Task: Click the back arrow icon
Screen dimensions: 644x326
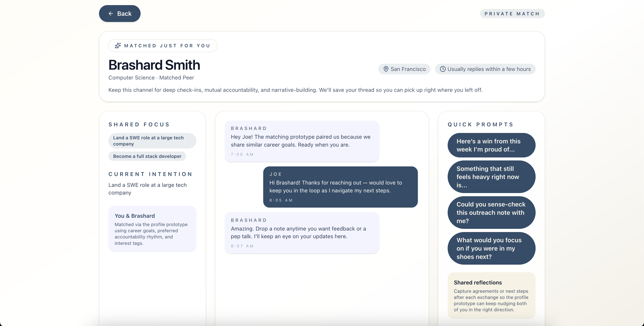Action: pyautogui.click(x=111, y=13)
